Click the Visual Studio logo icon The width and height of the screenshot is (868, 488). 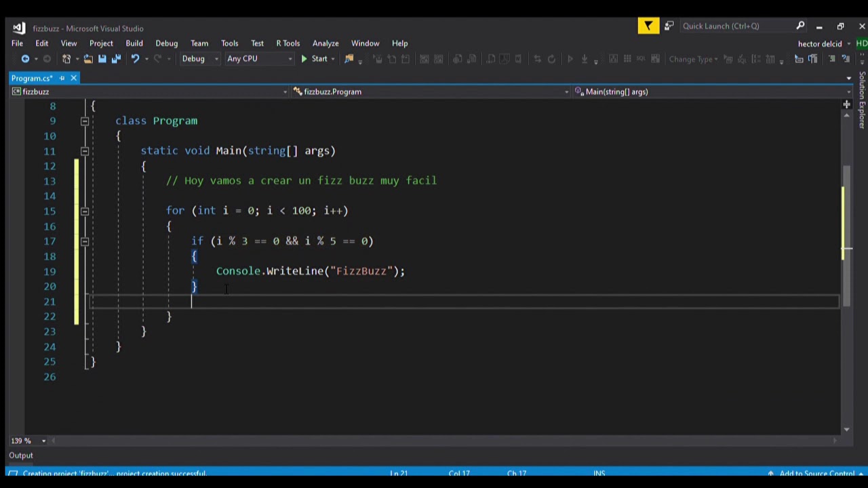coord(19,28)
